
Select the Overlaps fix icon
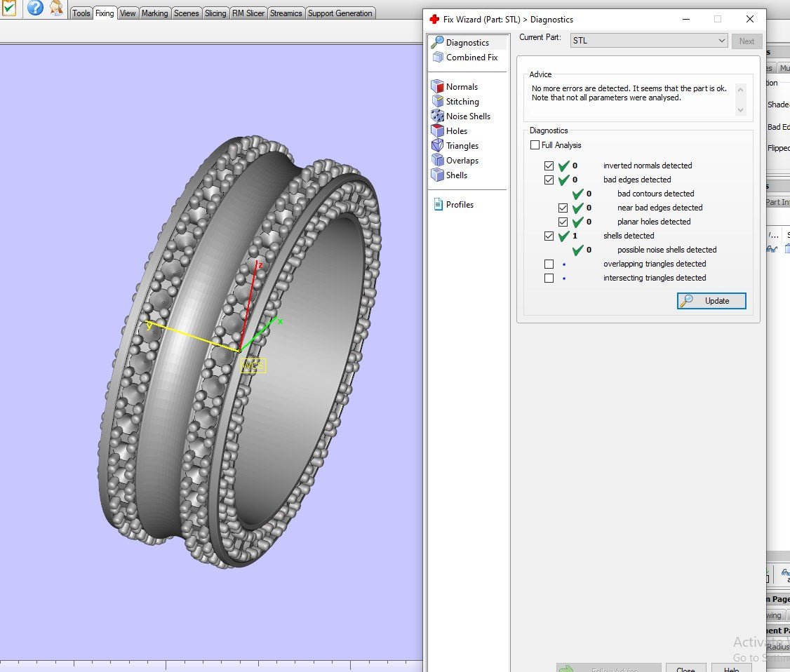(x=438, y=161)
